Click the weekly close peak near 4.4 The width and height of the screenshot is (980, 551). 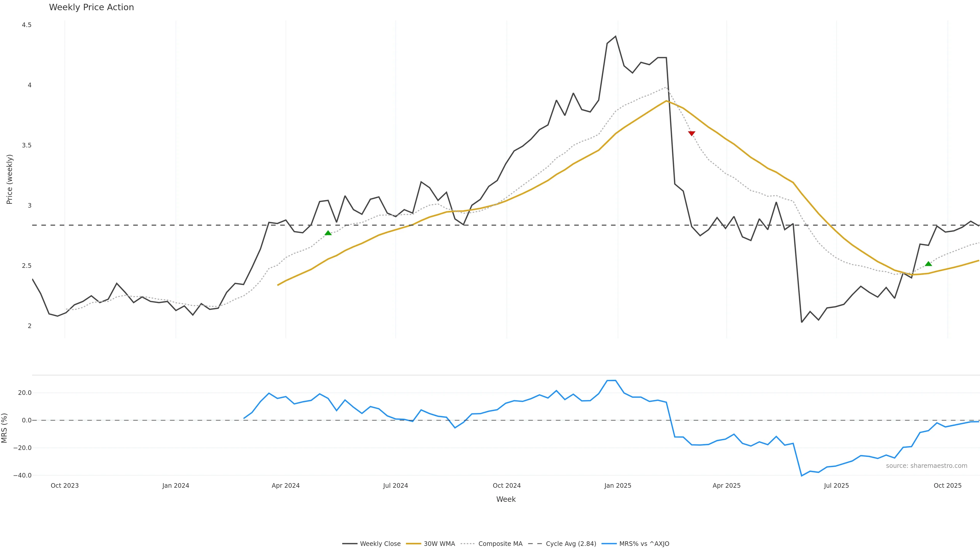616,36
